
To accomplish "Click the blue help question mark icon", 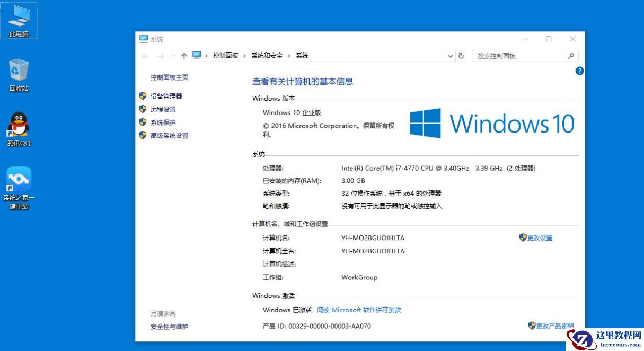I will coord(579,71).
